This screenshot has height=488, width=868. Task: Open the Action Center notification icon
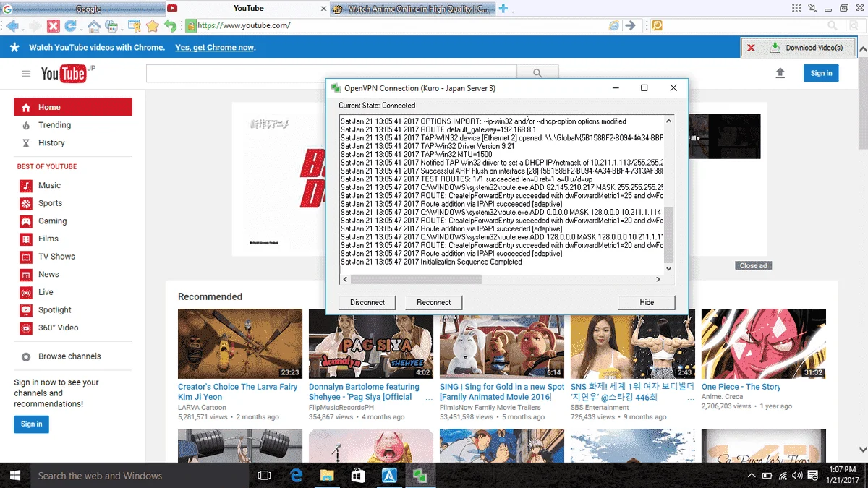pyautogui.click(x=812, y=476)
